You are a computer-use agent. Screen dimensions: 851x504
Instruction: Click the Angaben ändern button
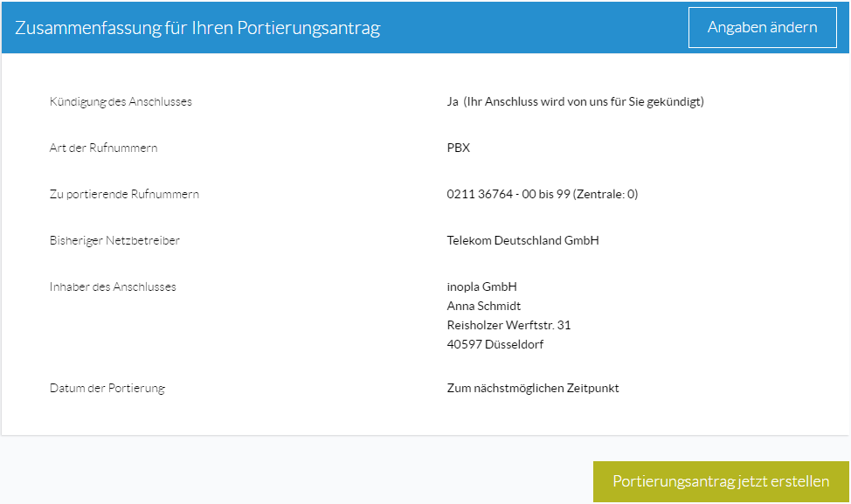pyautogui.click(x=762, y=27)
